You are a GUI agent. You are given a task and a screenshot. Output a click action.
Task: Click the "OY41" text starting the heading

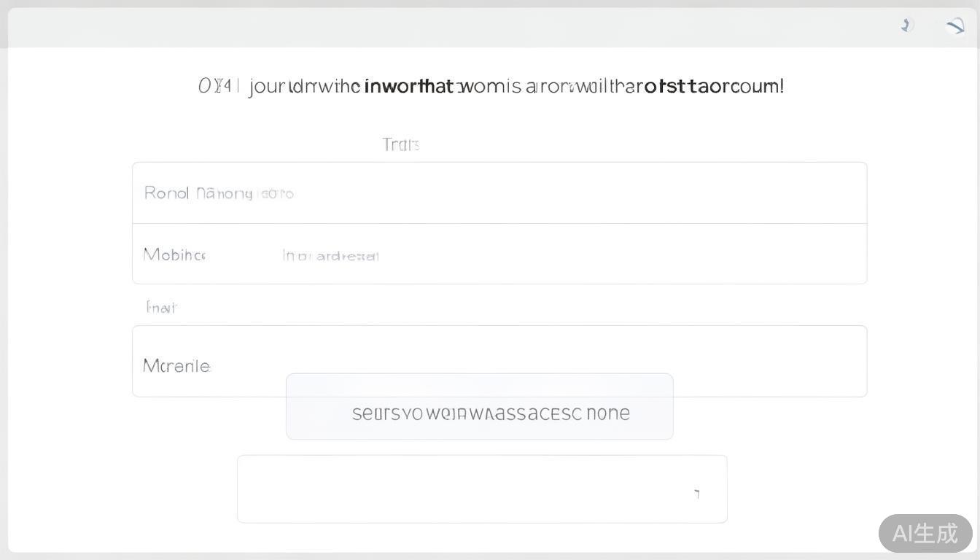click(x=217, y=87)
